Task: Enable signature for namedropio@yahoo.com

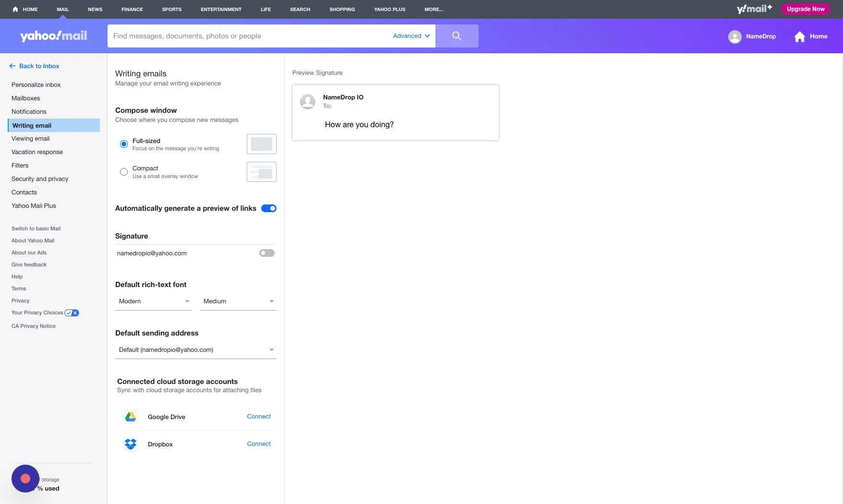Action: coord(267,253)
